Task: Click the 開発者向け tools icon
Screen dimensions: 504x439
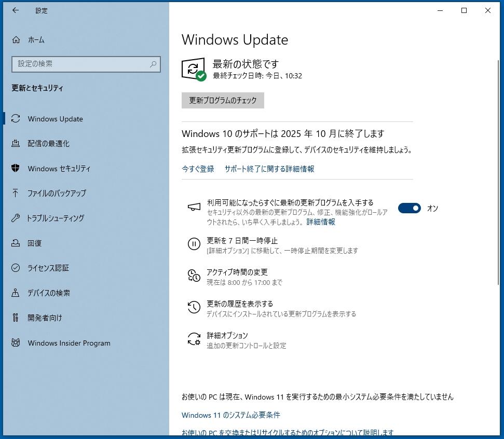Action: 16,318
